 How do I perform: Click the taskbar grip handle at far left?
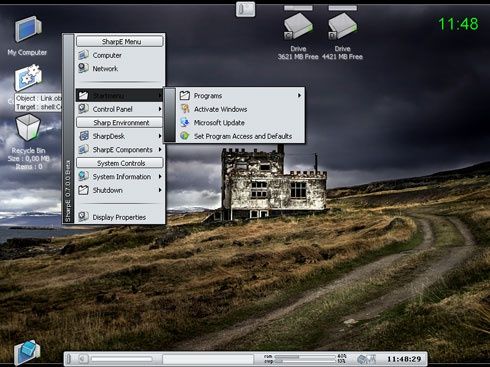click(69, 359)
